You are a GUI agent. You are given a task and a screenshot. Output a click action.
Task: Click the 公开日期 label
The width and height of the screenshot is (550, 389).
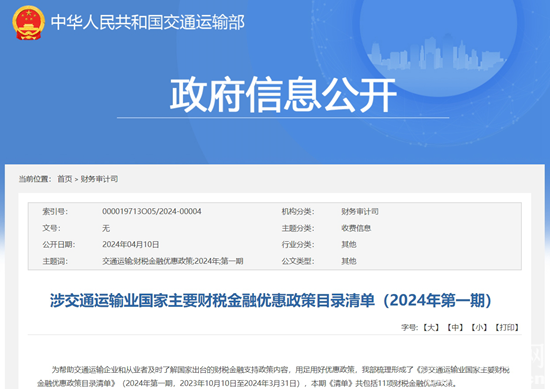point(59,244)
